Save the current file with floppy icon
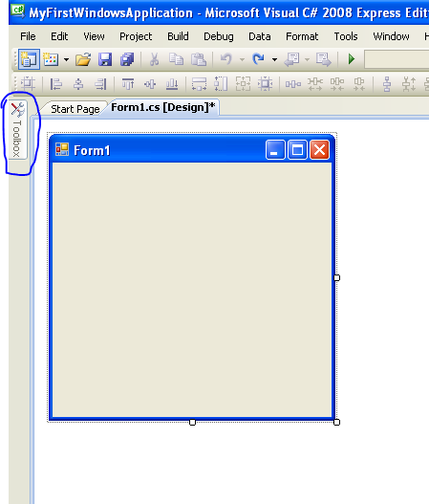The height and width of the screenshot is (504, 429). pyautogui.click(x=105, y=59)
